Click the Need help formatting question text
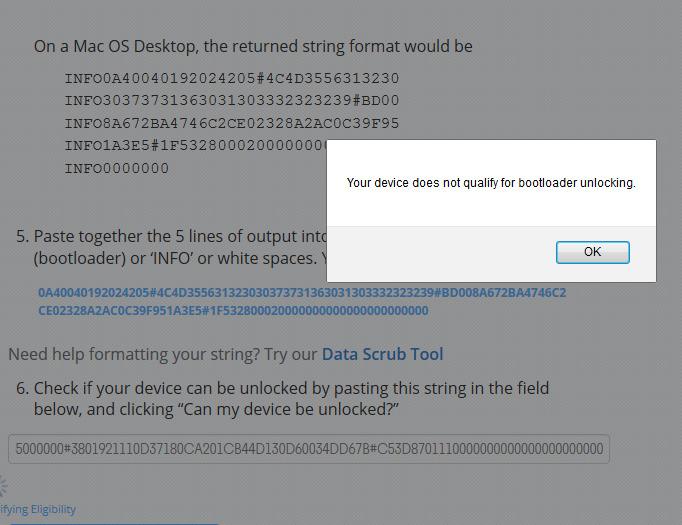The image size is (682, 525). [x=162, y=354]
